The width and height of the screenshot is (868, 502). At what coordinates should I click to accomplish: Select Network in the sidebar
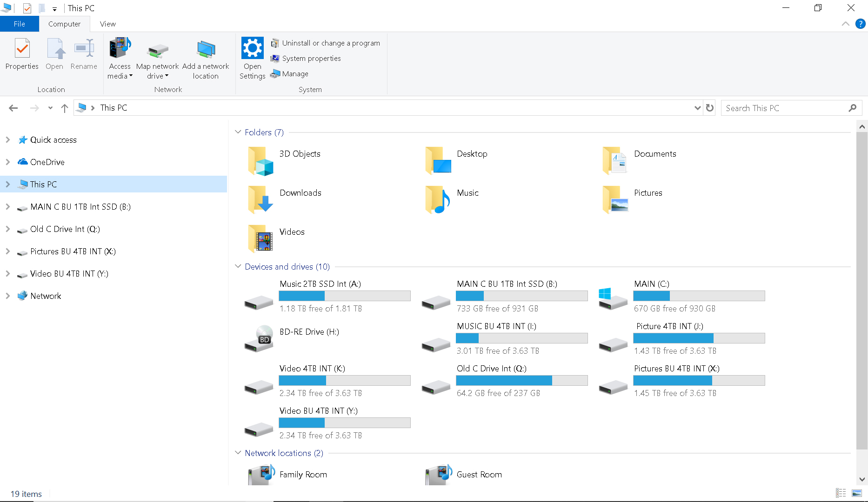pos(46,296)
